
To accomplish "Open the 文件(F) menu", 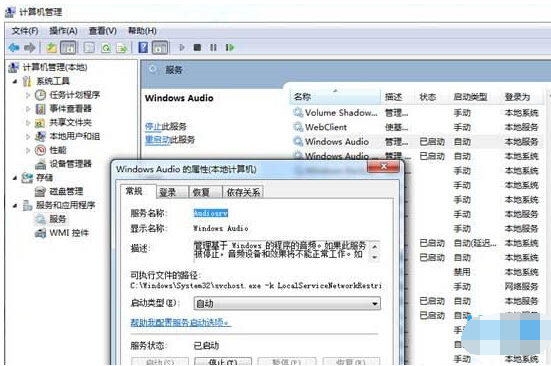I will [x=25, y=31].
